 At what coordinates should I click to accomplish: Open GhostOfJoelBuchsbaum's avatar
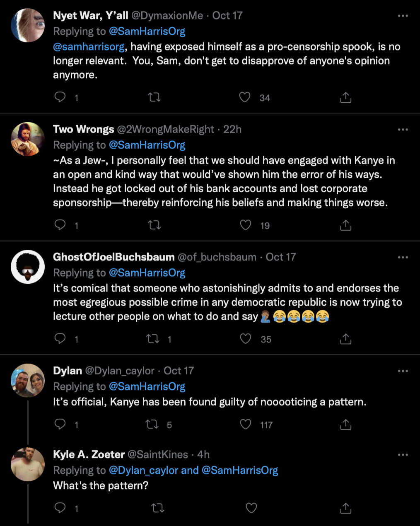(x=28, y=267)
